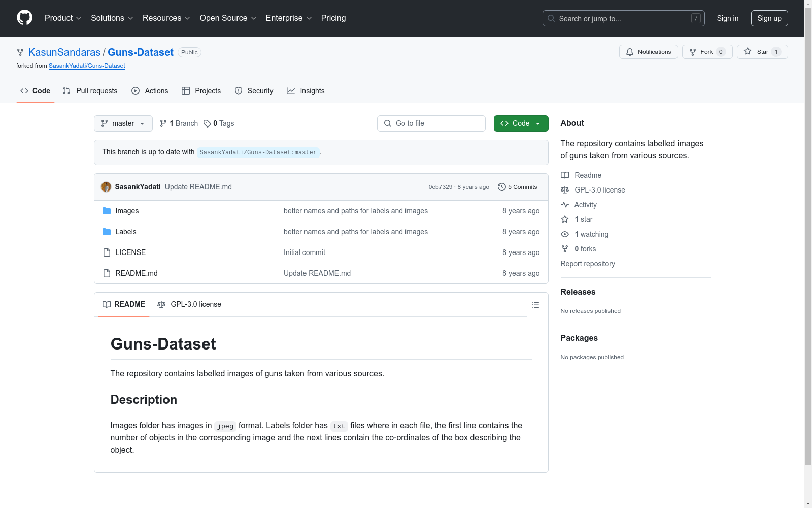Click the magnifier icon in the search bar

[551, 18]
